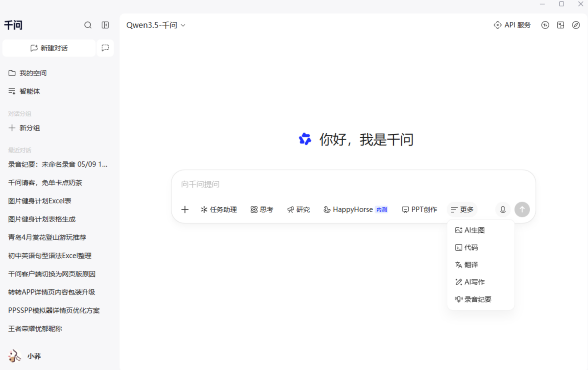Image resolution: width=588 pixels, height=370 pixels.
Task: Minimize the 千问 window
Action: (x=542, y=4)
